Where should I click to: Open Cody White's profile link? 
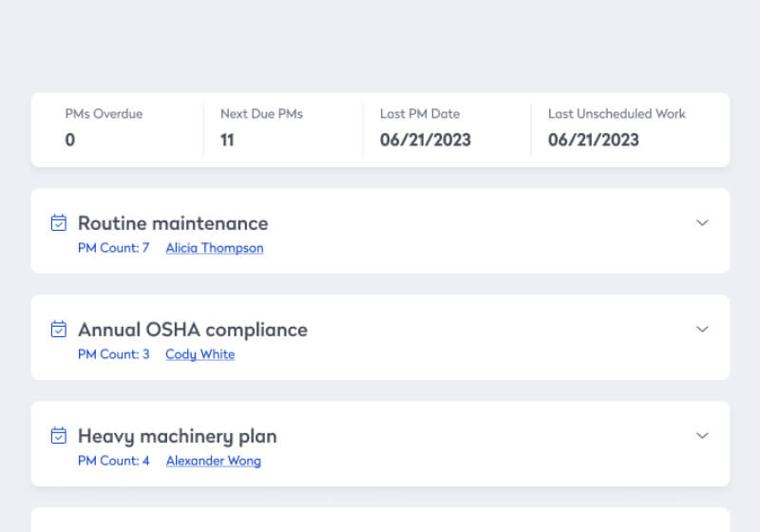pos(199,354)
